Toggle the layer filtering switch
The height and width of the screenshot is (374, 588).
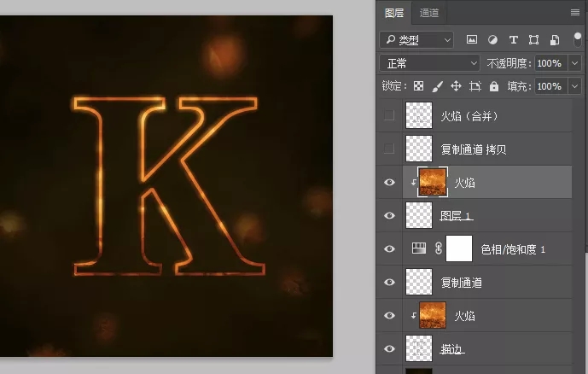(578, 40)
